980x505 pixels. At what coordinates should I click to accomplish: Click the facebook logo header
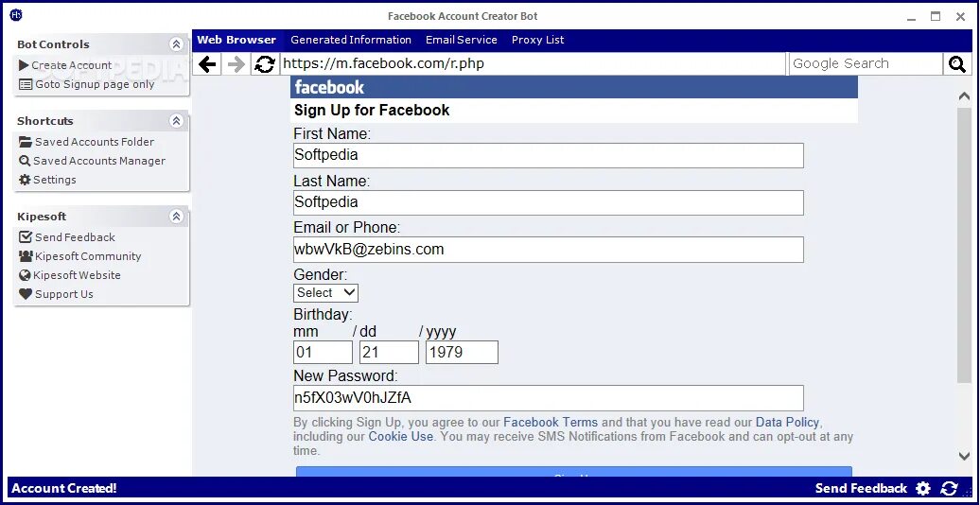click(x=329, y=87)
